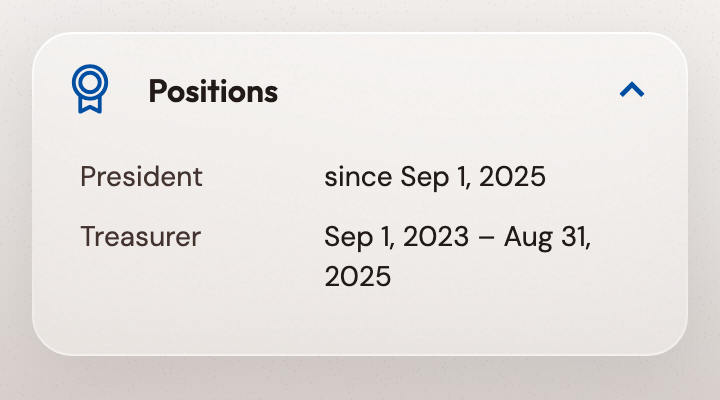Select the President position label
Screen dimensions: 720x400
(x=141, y=176)
